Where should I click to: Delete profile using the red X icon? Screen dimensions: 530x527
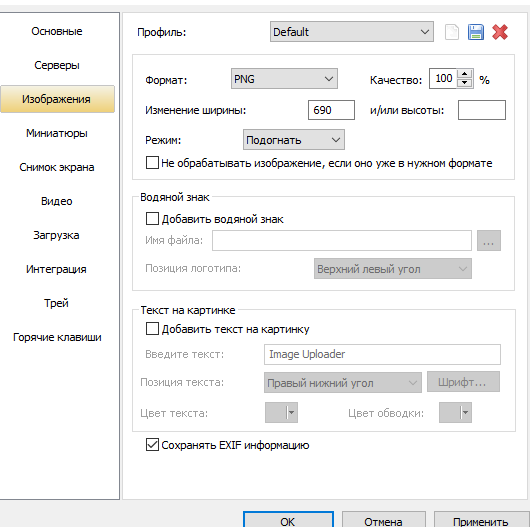pos(500,32)
